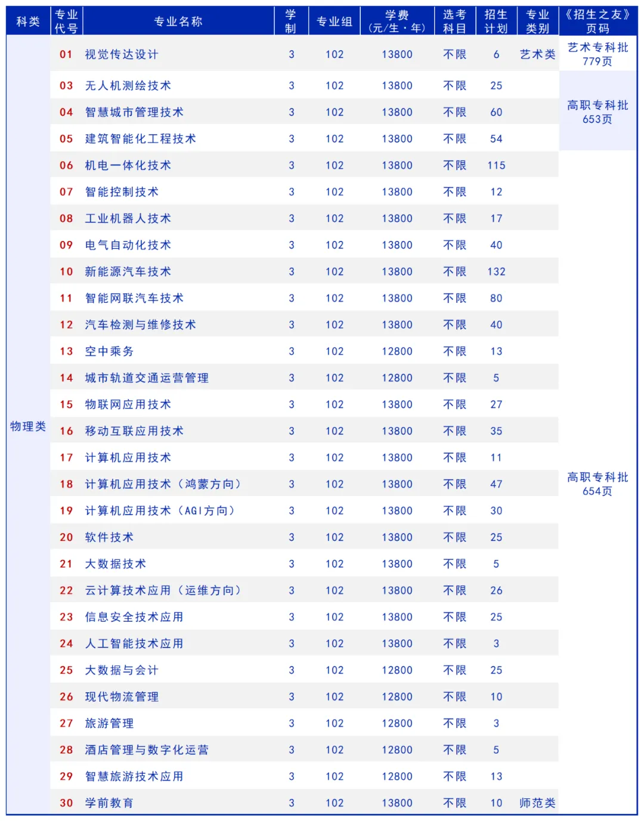Click the 学制 column header
Viewport: 644px width, 821px height.
(291, 21)
